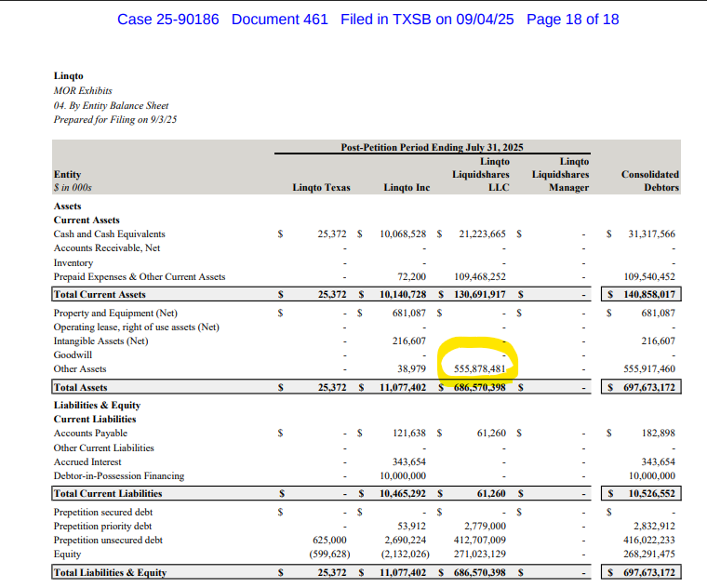Click the Debtor-in-Possession Financing label

119,475
